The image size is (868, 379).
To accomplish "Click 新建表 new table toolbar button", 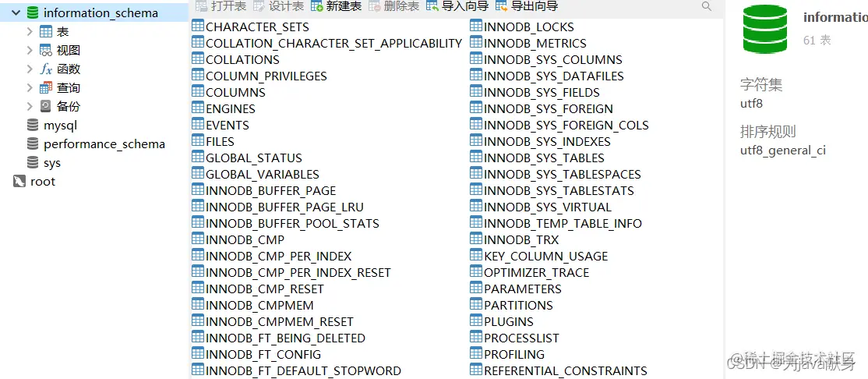I will pyautogui.click(x=336, y=6).
